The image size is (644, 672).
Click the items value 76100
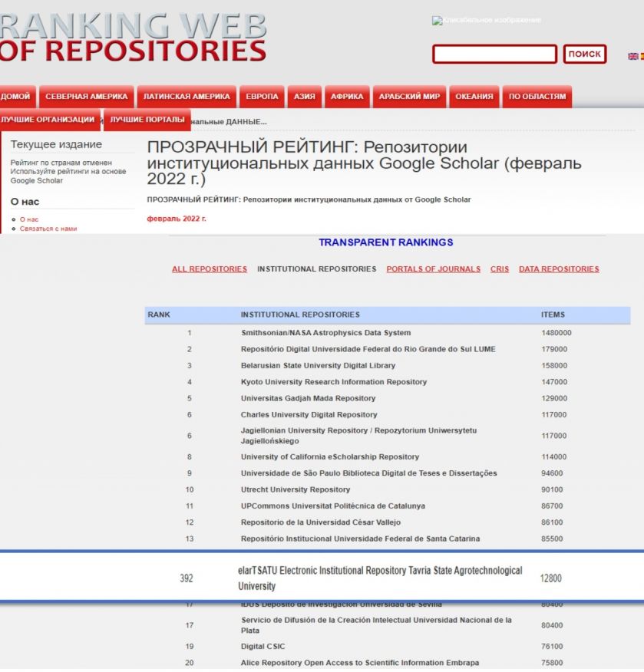[552, 646]
